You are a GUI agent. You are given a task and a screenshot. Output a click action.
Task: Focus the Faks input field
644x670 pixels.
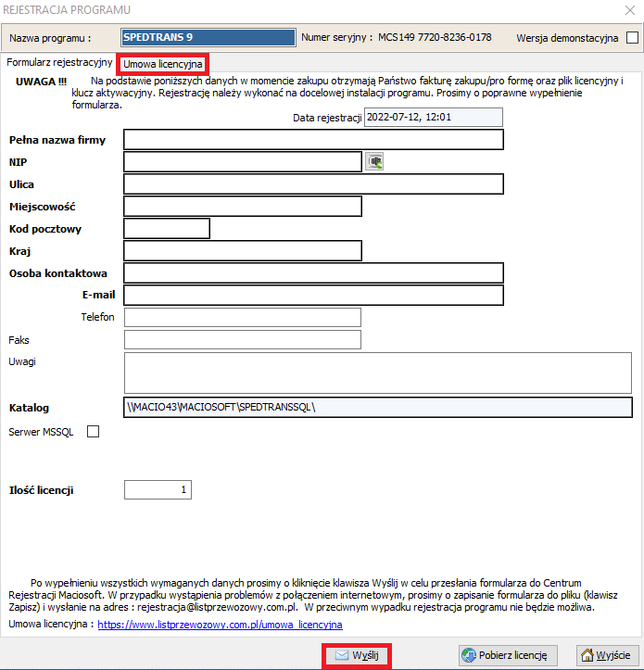pyautogui.click(x=243, y=340)
